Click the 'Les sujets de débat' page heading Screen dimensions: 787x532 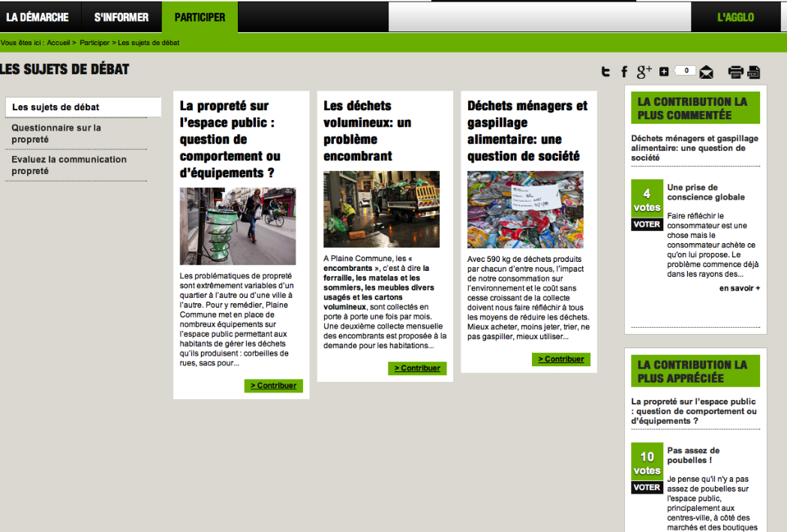click(65, 69)
